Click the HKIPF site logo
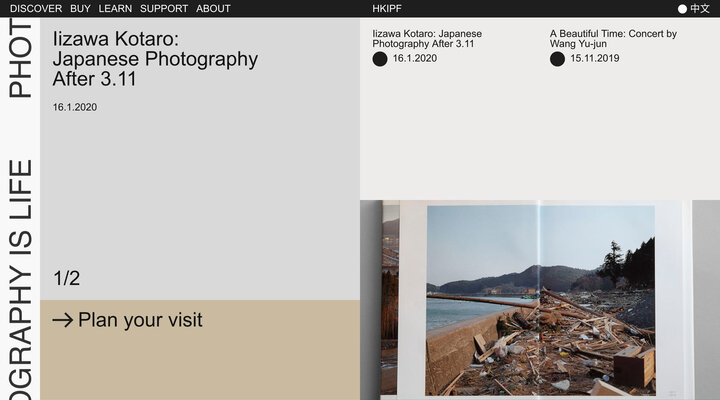 tap(387, 9)
